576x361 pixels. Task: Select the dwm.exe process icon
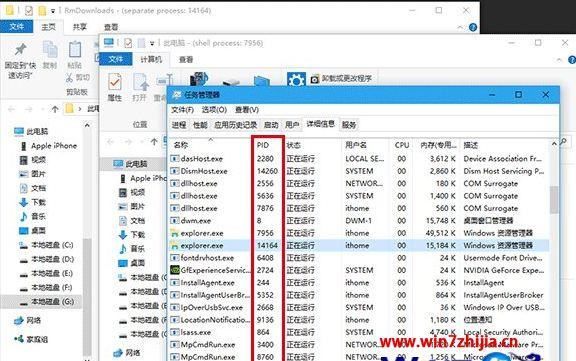pyautogui.click(x=175, y=221)
